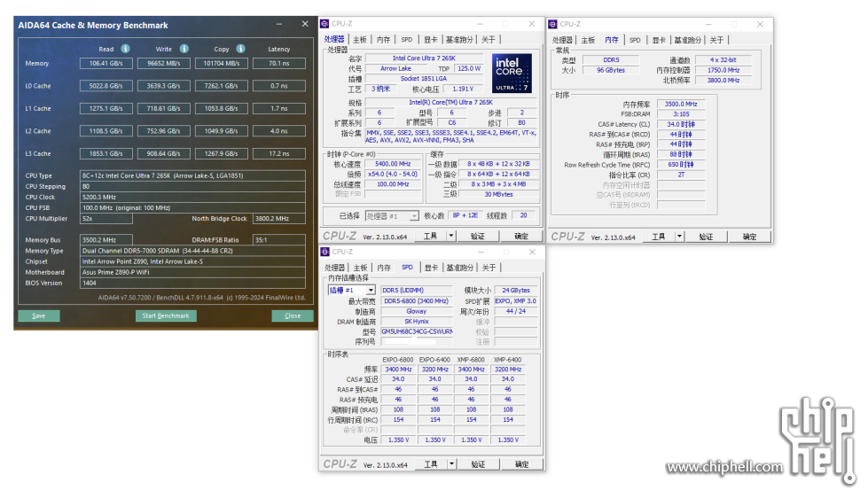868x498 pixels.
Task: Switch to 处理器 tab in memory CPU-Z window
Action: pos(562,41)
